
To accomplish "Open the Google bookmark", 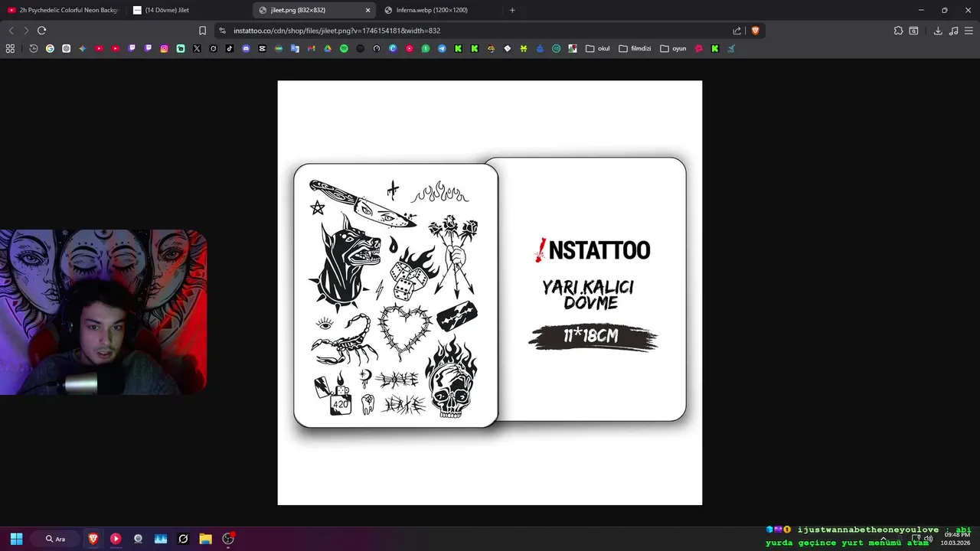I will (50, 48).
